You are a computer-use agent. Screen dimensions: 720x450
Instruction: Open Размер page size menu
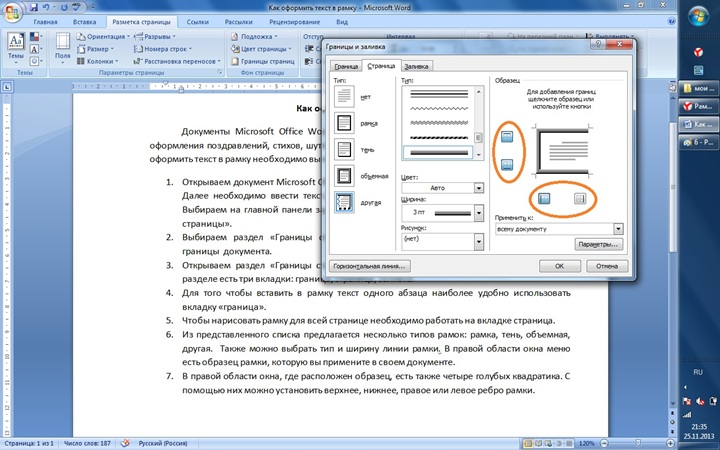pyautogui.click(x=96, y=49)
